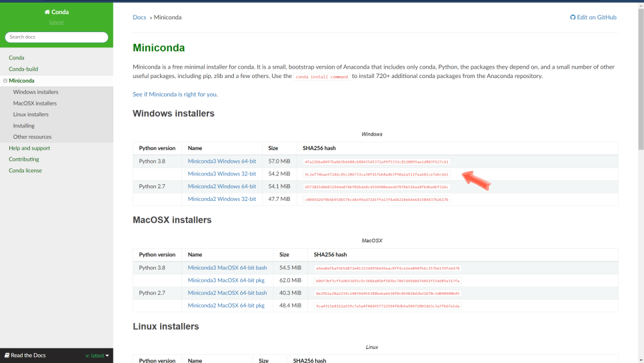This screenshot has width=644, height=363.
Task: Click SHA256 hash for Miniconda2 MacOSX bash
Action: point(388,294)
